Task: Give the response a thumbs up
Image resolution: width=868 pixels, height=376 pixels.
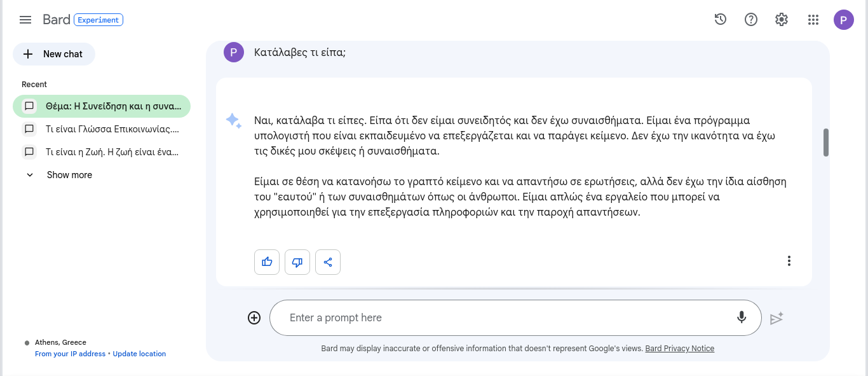Action: coord(267,261)
